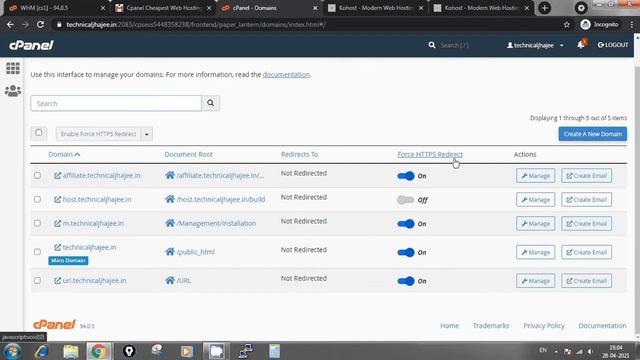Switch to Cpanel Cheapest Web Hosting tab

(163, 8)
